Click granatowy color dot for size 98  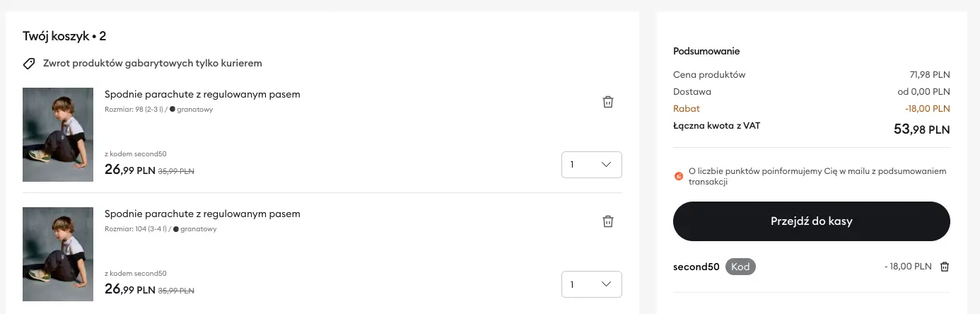tap(172, 110)
